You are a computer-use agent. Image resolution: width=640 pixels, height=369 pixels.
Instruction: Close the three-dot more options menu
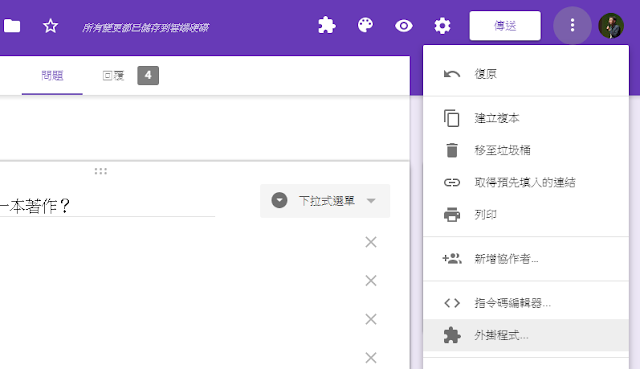572,25
